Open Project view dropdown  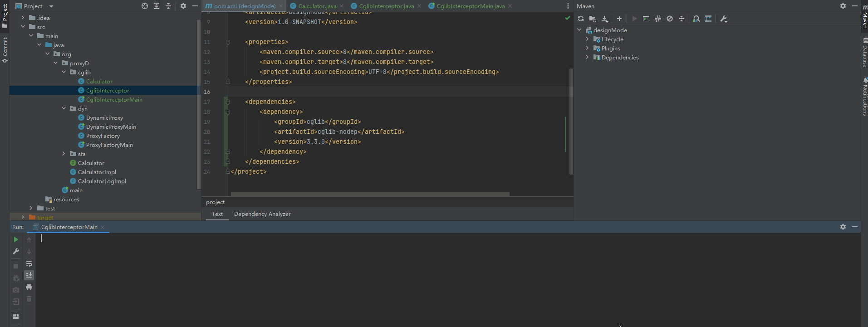[34, 6]
